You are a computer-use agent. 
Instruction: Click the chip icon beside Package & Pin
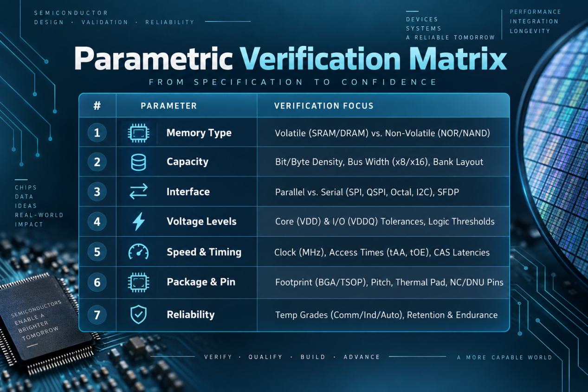tap(138, 282)
